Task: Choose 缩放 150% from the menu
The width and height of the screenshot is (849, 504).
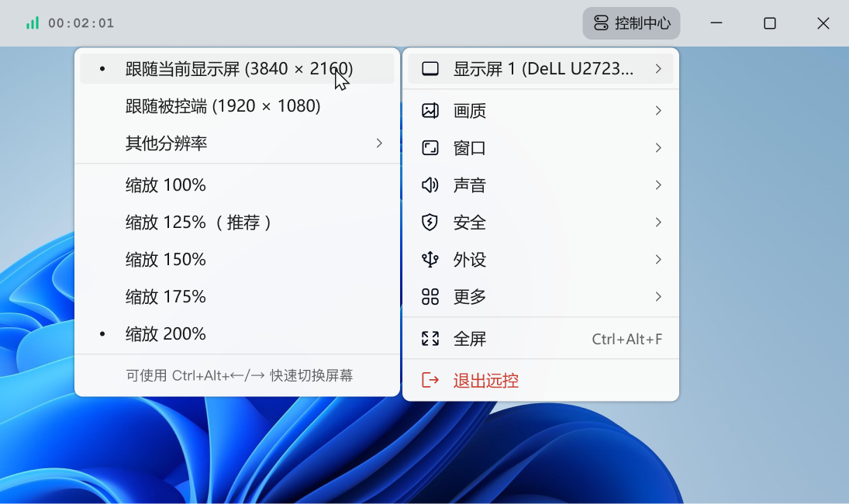Action: tap(166, 260)
